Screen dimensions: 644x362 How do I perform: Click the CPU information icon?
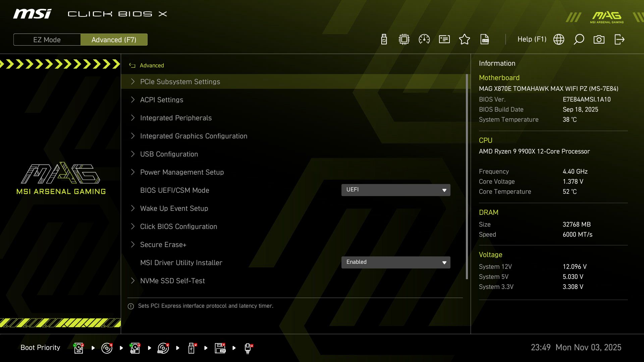(x=404, y=39)
